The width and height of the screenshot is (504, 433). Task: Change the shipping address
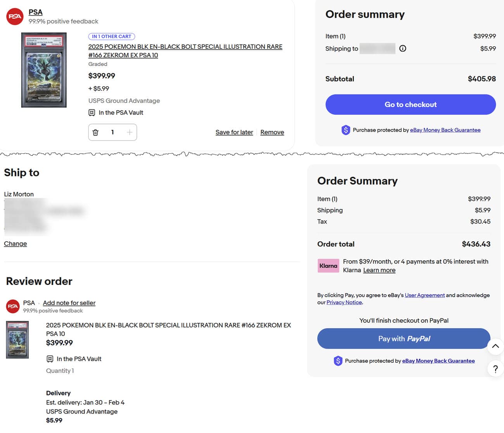coord(16,244)
